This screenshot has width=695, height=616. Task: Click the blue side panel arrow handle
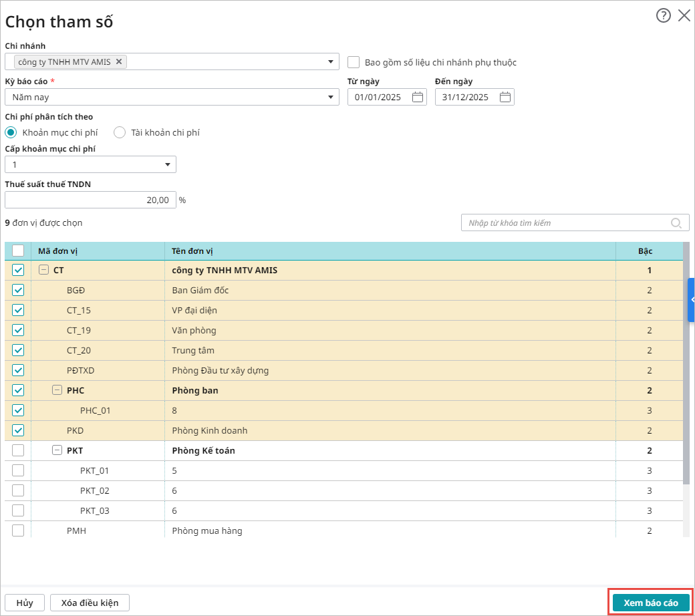coord(692,300)
